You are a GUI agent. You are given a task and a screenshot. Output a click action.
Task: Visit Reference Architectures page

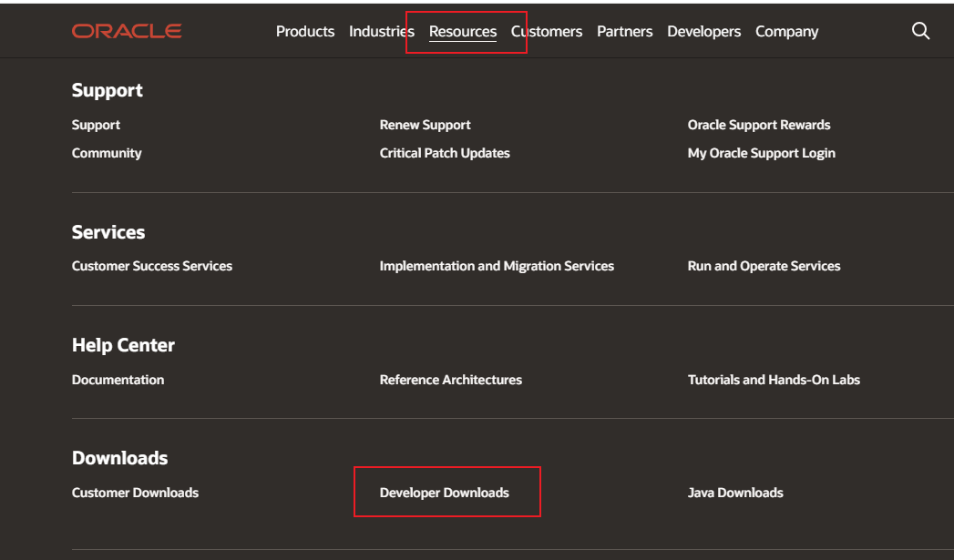tap(451, 380)
